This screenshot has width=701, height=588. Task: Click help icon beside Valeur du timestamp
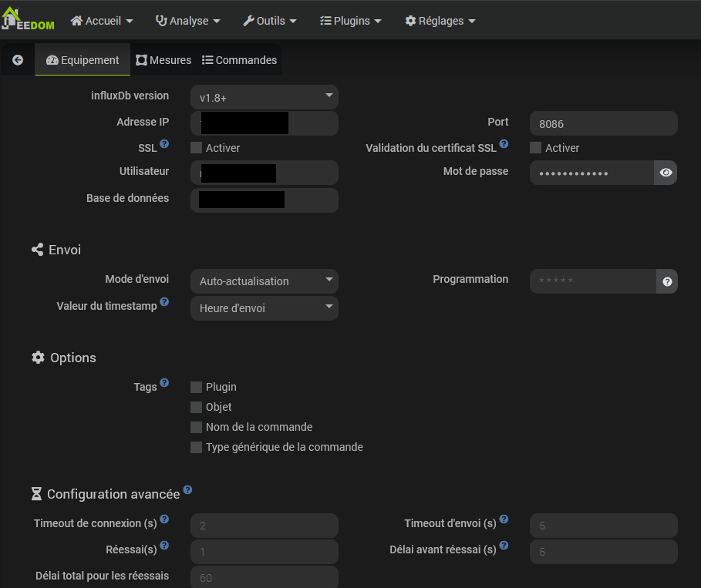click(164, 303)
